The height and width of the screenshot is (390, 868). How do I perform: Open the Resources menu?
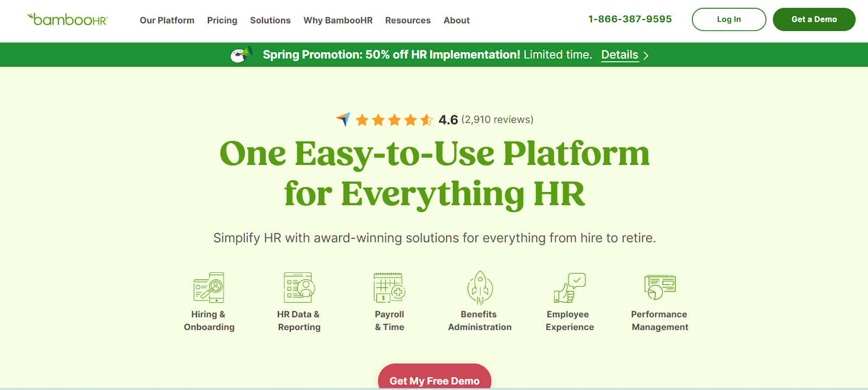pyautogui.click(x=408, y=20)
